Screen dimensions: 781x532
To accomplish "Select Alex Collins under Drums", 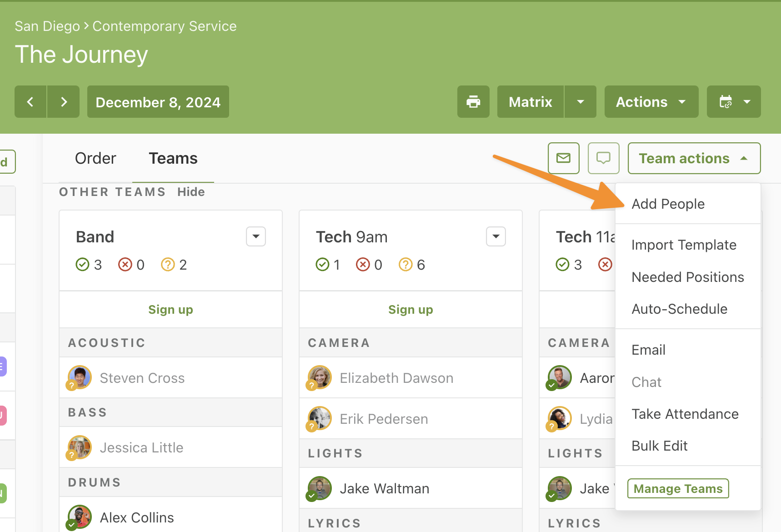I will 137,518.
